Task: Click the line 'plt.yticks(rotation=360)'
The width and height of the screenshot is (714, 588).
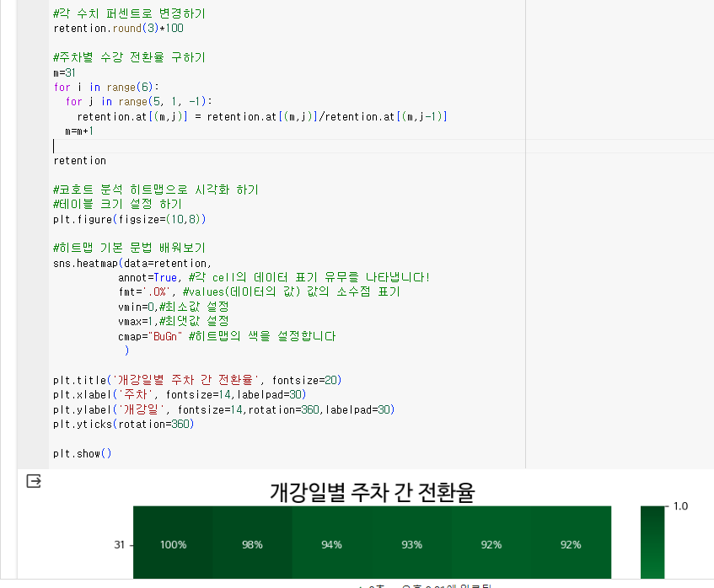Action: coord(123,425)
